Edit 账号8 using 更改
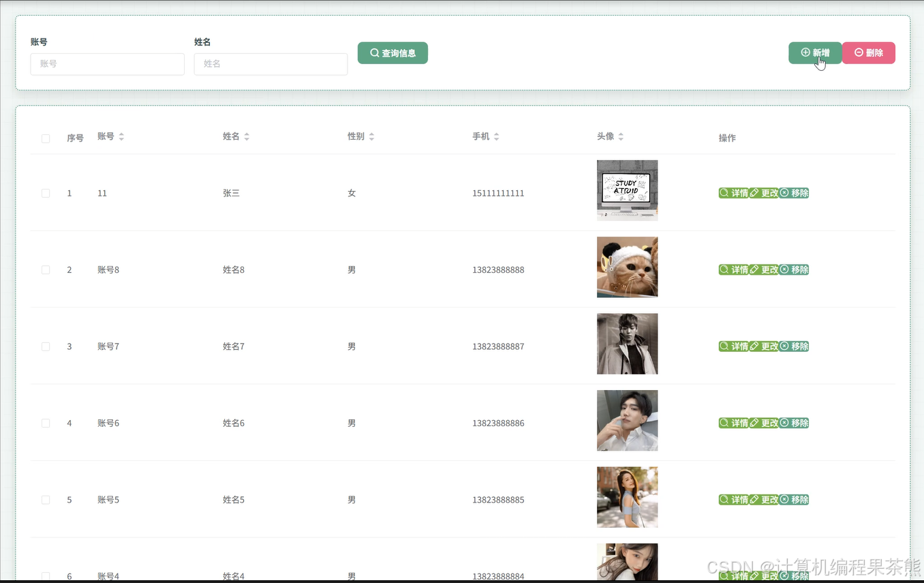The width and height of the screenshot is (924, 583). coord(764,270)
